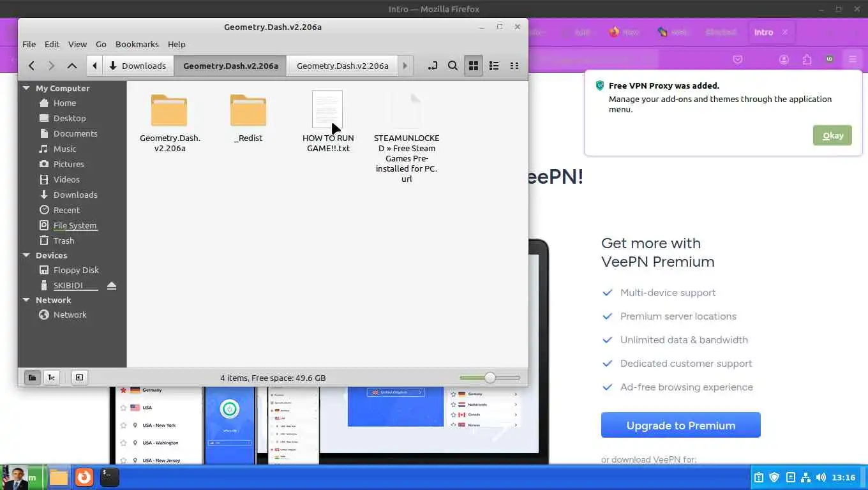Open Music in the sidebar
The width and height of the screenshot is (868, 490).
(x=64, y=149)
